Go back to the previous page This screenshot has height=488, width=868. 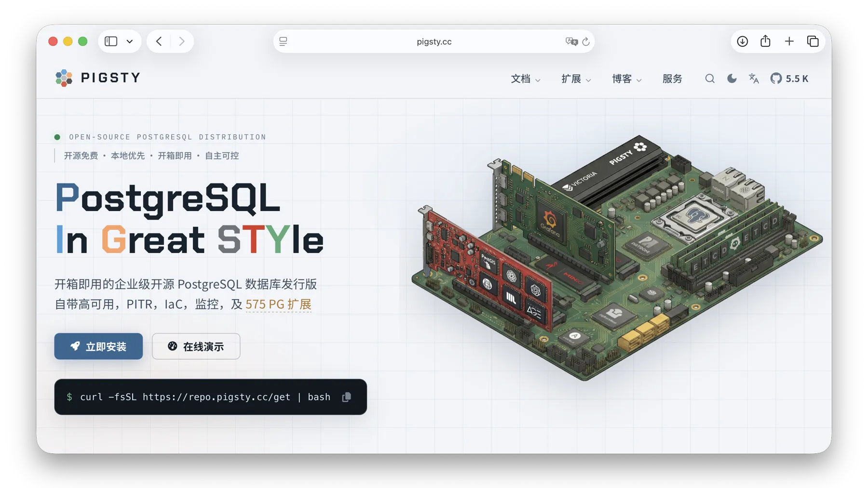(x=159, y=41)
